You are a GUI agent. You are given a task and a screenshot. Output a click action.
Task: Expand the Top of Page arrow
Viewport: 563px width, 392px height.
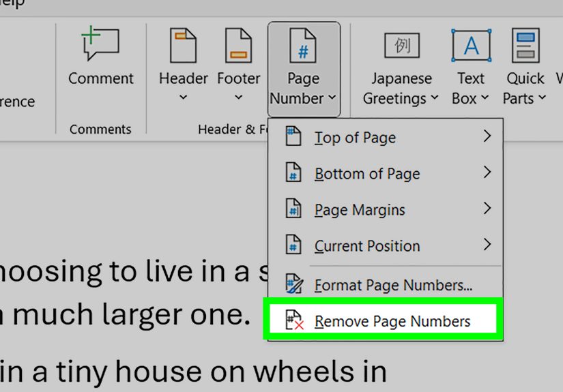(487, 136)
